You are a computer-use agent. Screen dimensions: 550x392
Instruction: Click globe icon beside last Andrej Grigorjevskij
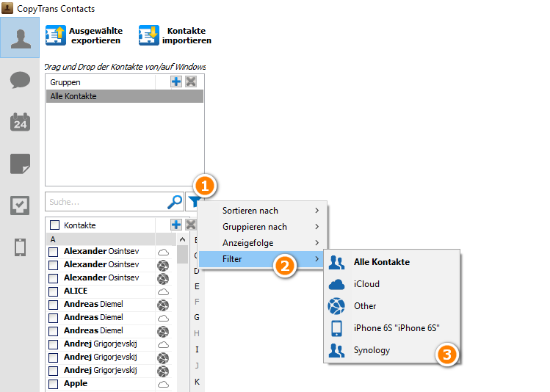163,371
